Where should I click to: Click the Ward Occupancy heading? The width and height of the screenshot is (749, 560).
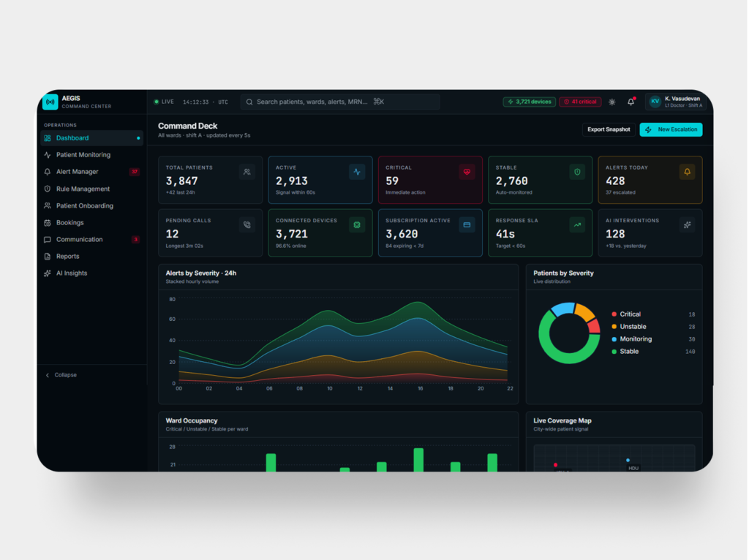[x=191, y=420]
